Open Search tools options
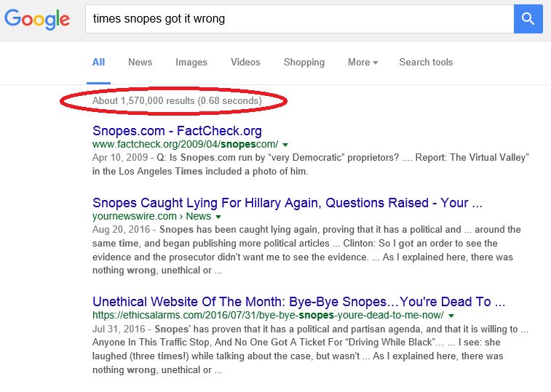Image resolution: width=551 pixels, height=392 pixels. (426, 62)
